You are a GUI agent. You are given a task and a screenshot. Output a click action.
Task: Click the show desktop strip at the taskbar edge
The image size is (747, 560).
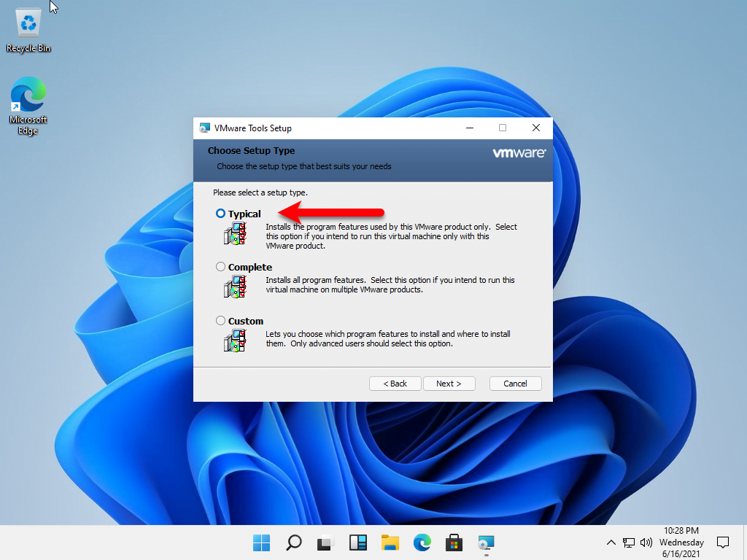tap(745, 542)
